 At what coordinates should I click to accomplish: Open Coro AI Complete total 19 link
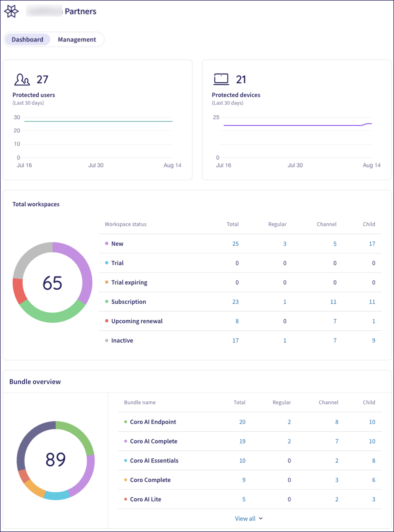point(242,441)
